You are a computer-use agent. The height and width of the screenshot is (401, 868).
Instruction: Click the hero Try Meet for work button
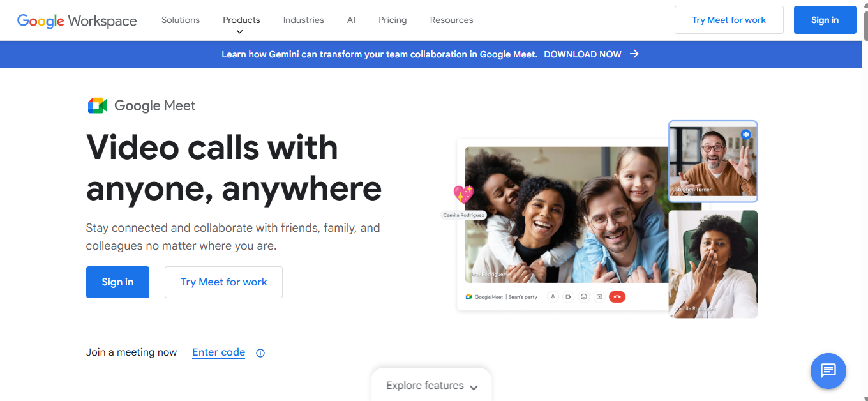pos(224,282)
